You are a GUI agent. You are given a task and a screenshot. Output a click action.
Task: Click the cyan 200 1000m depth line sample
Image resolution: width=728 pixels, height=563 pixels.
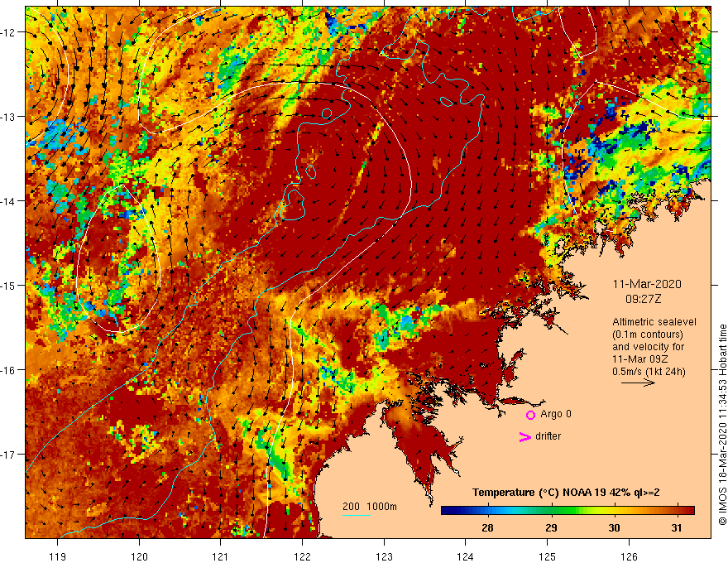coord(356,515)
